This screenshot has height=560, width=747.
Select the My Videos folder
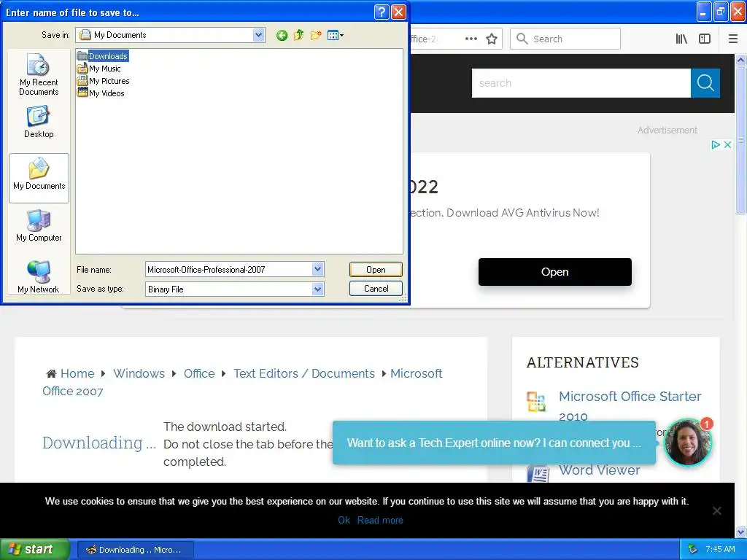[x=101, y=93]
